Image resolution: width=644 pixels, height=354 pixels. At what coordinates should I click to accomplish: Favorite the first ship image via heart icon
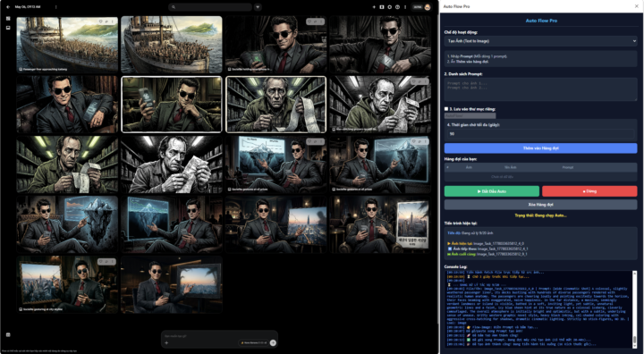click(101, 21)
